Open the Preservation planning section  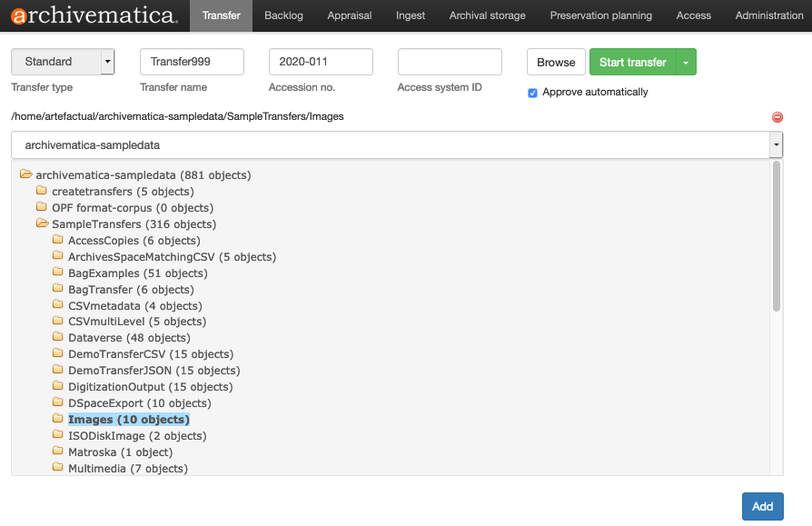600,15
